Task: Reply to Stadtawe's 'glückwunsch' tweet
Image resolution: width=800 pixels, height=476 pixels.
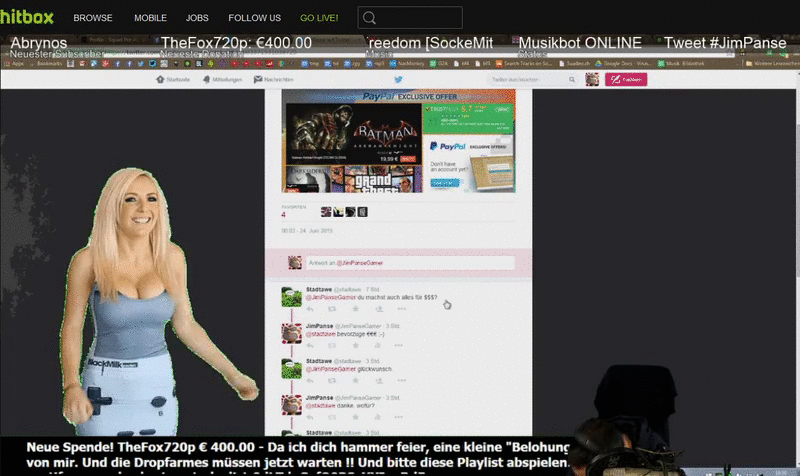Action: click(310, 381)
